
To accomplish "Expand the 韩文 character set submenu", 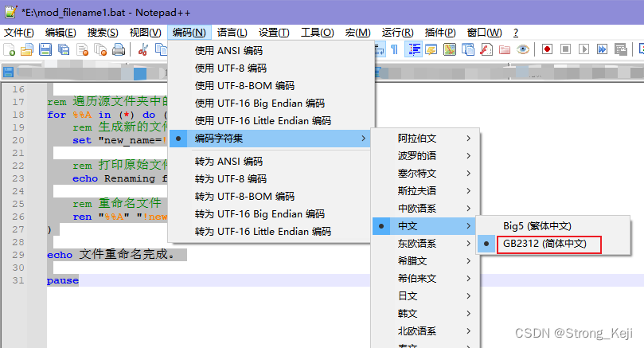I will click(425, 314).
